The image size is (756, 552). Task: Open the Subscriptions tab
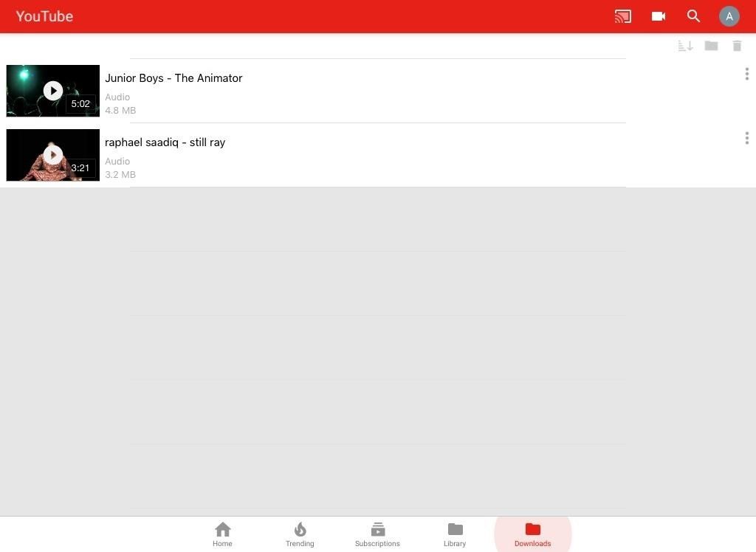pyautogui.click(x=377, y=534)
